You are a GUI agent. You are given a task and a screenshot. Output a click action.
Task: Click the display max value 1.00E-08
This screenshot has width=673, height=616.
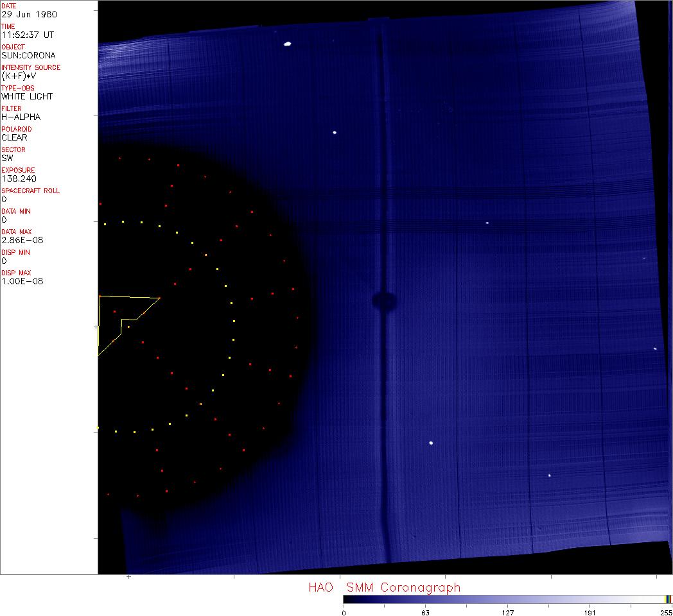pyautogui.click(x=22, y=281)
